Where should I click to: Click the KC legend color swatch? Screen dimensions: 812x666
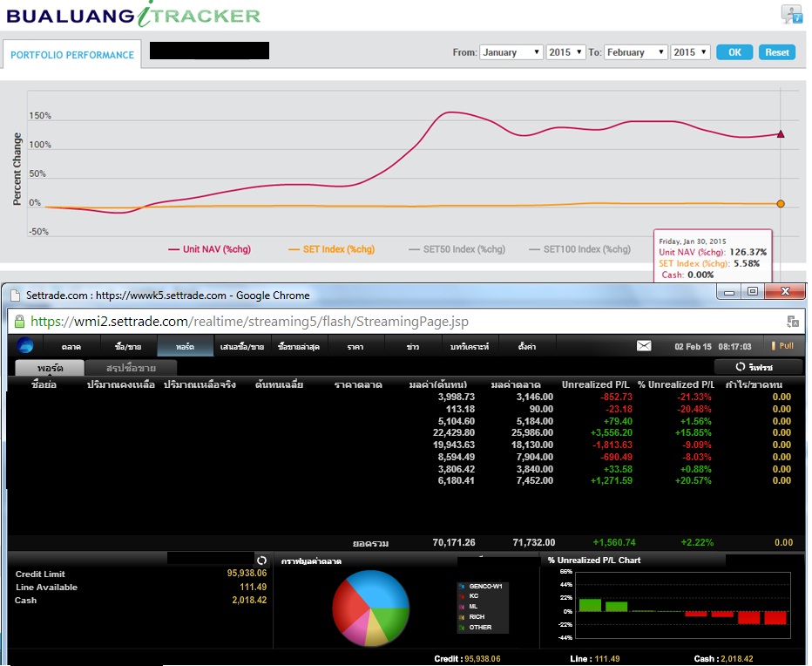[x=462, y=596]
